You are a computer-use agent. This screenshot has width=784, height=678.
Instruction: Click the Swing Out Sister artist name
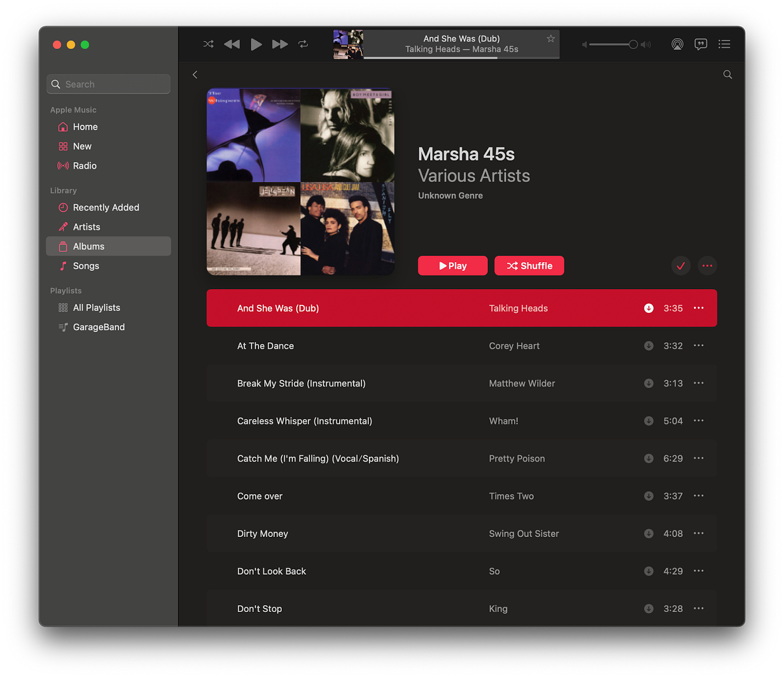pos(524,534)
